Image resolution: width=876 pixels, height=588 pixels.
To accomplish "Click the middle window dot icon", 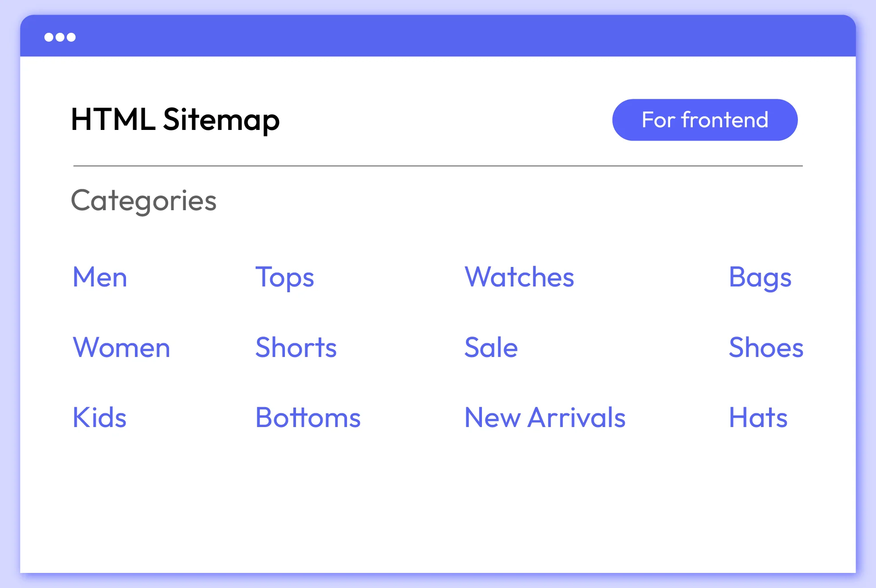I will [60, 37].
